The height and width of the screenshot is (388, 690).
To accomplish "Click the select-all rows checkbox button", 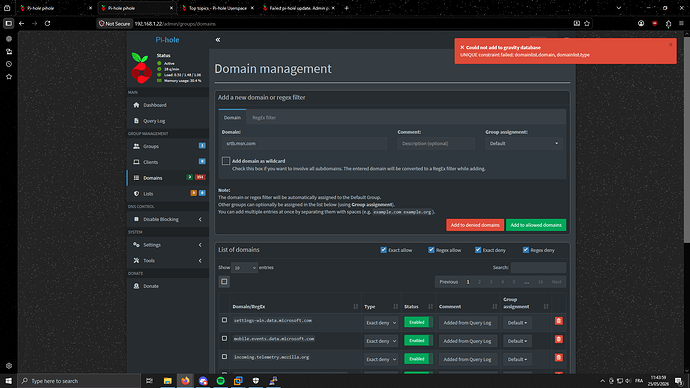I will pos(224,282).
